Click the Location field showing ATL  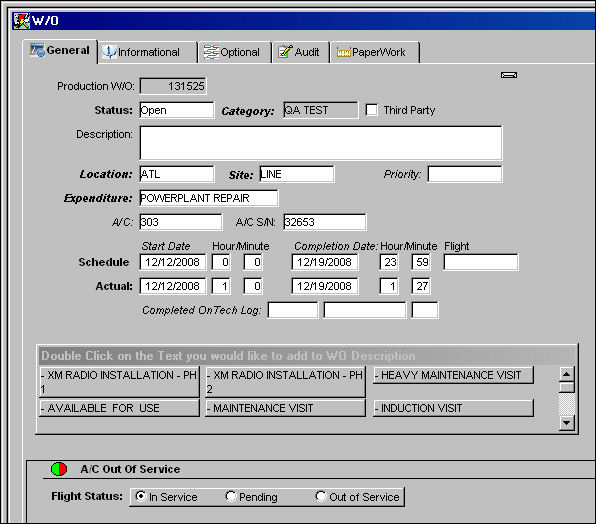pyautogui.click(x=177, y=174)
